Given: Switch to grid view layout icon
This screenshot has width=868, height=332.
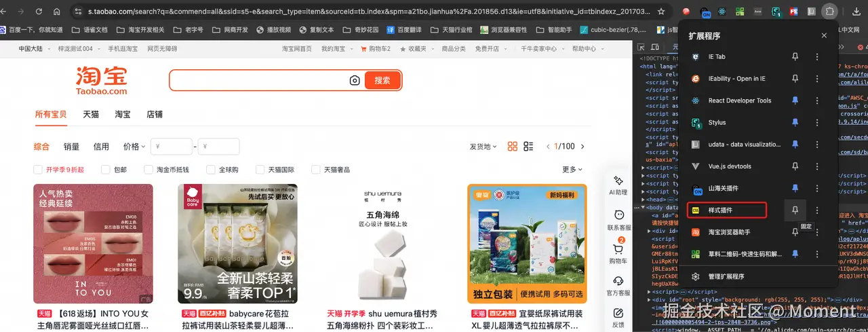Looking at the screenshot, I should pos(513,147).
